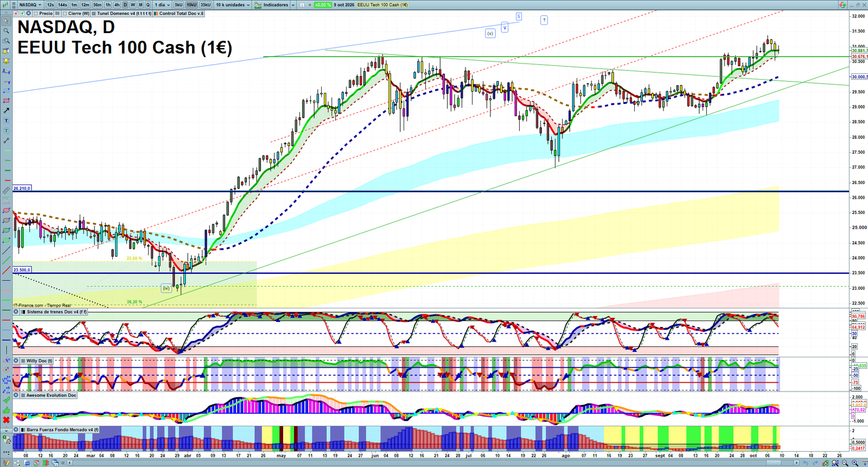This screenshot has width=868, height=467.
Task: Select the arrow cursor tool
Action: pos(6,21)
